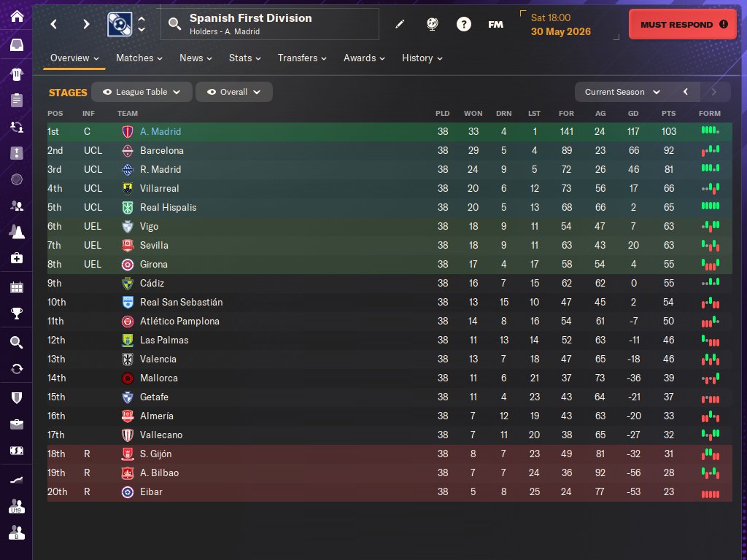The height and width of the screenshot is (560, 747).
Task: Click the pencil edit icon
Action: 400,24
